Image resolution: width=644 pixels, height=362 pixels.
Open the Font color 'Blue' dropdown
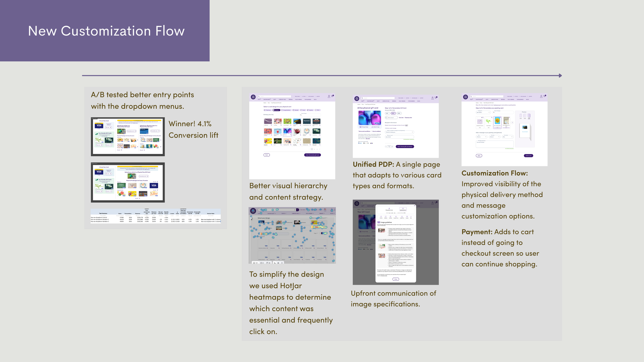coord(507,137)
